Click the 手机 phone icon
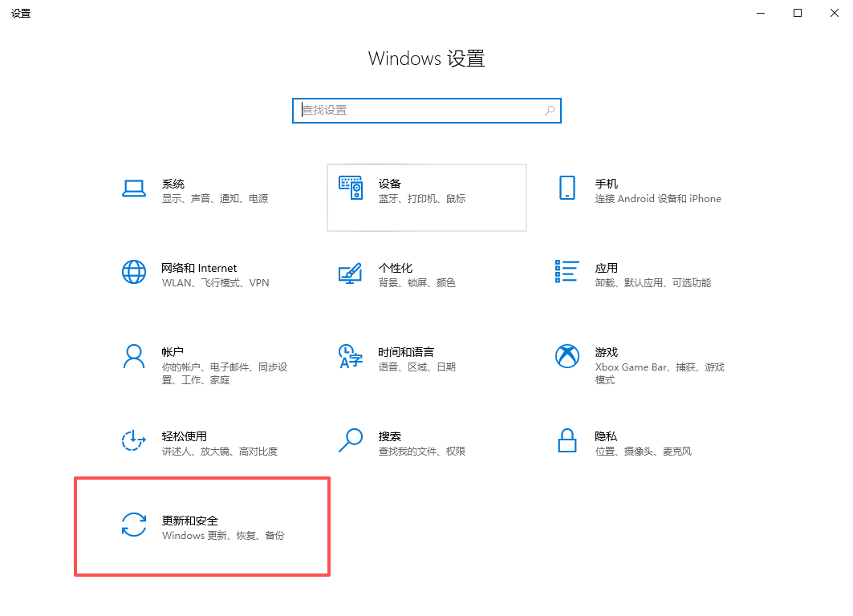The width and height of the screenshot is (853, 616). point(567,188)
